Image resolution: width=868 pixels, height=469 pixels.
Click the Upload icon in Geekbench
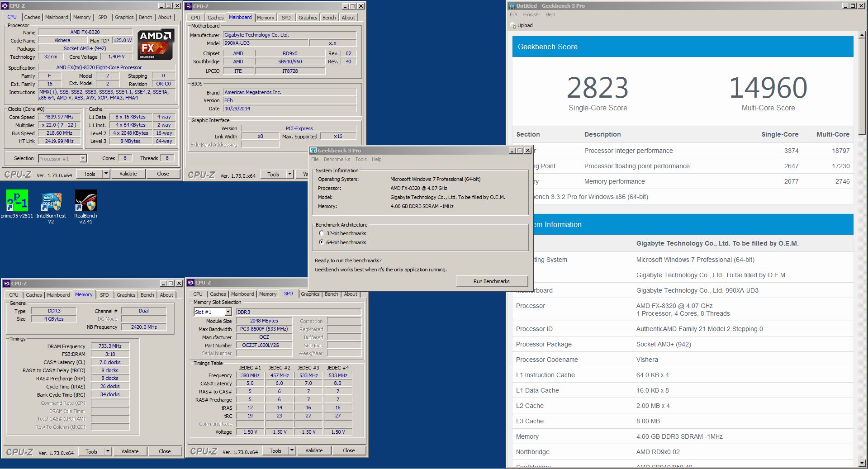pyautogui.click(x=513, y=26)
